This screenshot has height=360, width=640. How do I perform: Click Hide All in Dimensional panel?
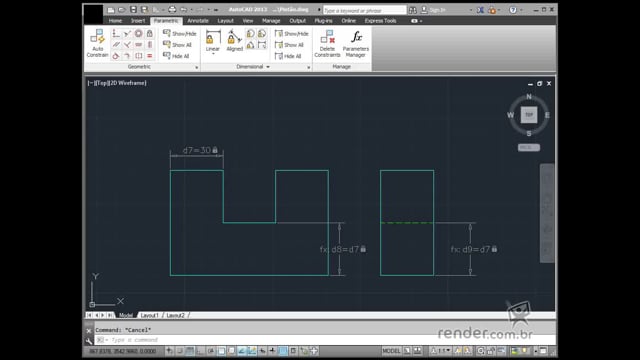(288, 56)
